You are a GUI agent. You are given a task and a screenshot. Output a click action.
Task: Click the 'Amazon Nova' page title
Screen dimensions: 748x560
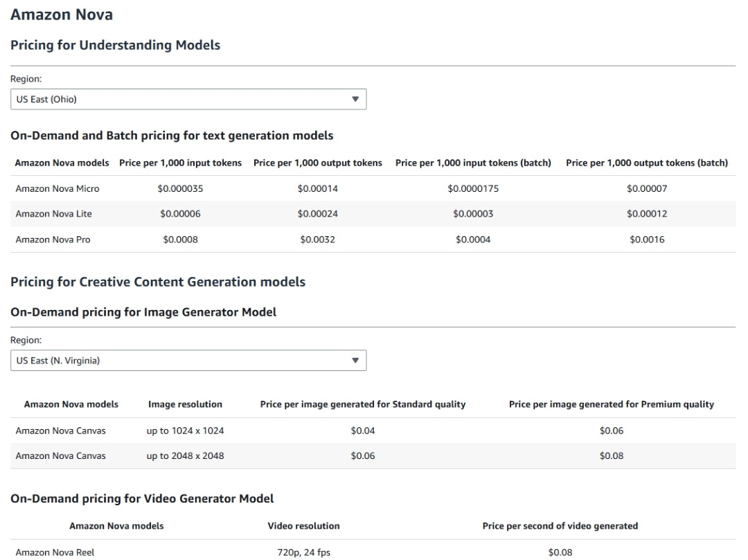tap(62, 15)
